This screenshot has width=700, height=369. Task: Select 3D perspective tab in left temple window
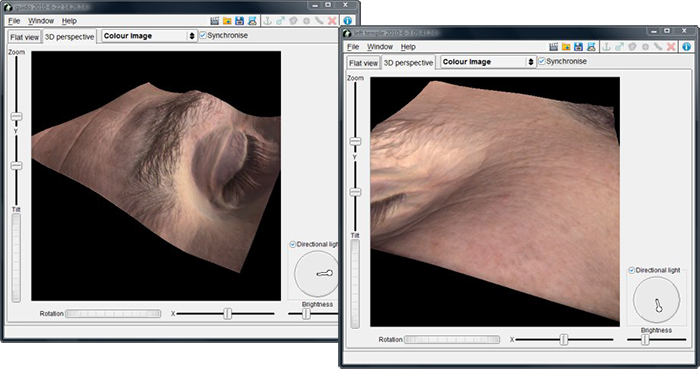[x=408, y=63]
